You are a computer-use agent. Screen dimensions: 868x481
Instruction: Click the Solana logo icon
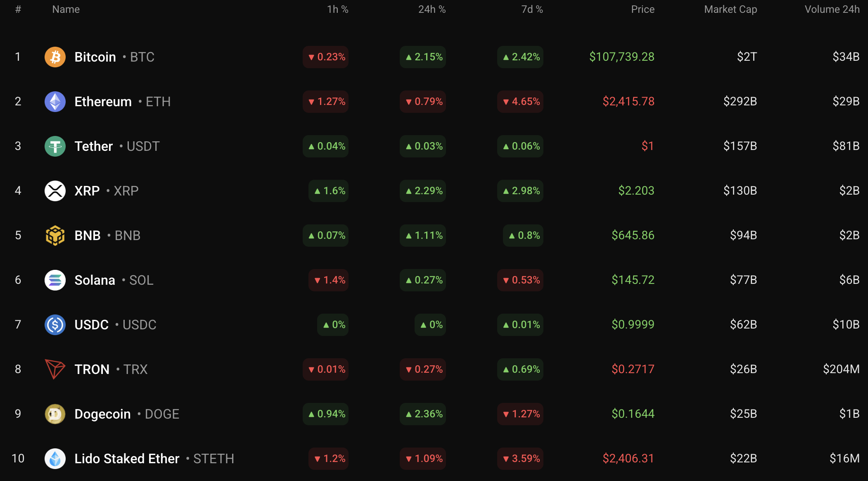point(55,280)
